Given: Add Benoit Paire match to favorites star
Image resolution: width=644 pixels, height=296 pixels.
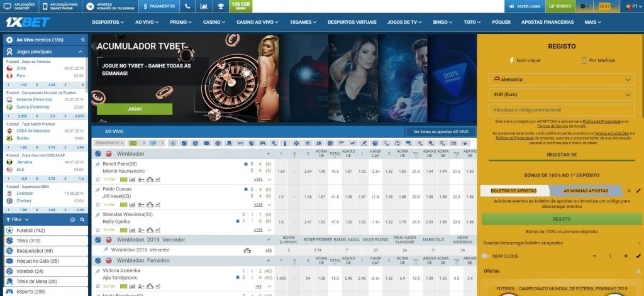Looking at the screenshot, I should [97, 179].
